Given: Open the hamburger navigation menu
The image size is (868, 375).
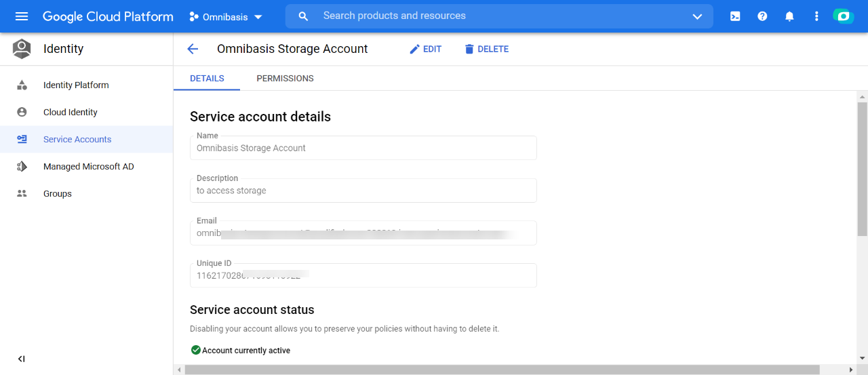Looking at the screenshot, I should pos(22,16).
